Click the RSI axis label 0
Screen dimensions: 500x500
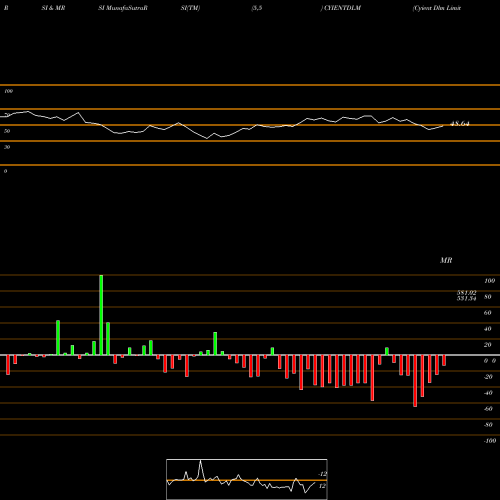coord(5,171)
